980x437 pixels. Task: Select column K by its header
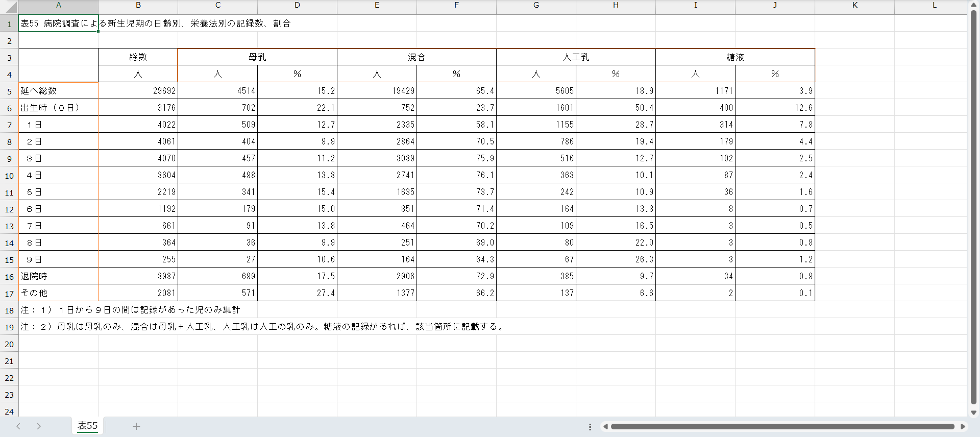pos(854,5)
